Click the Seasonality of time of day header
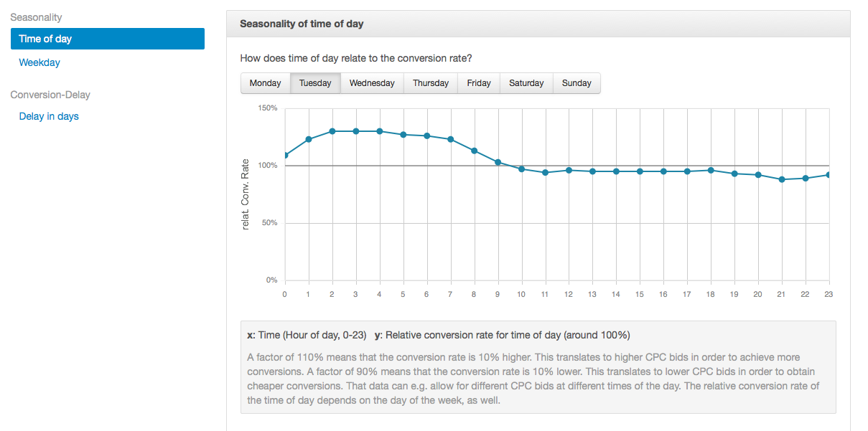868x431 pixels. (x=302, y=24)
